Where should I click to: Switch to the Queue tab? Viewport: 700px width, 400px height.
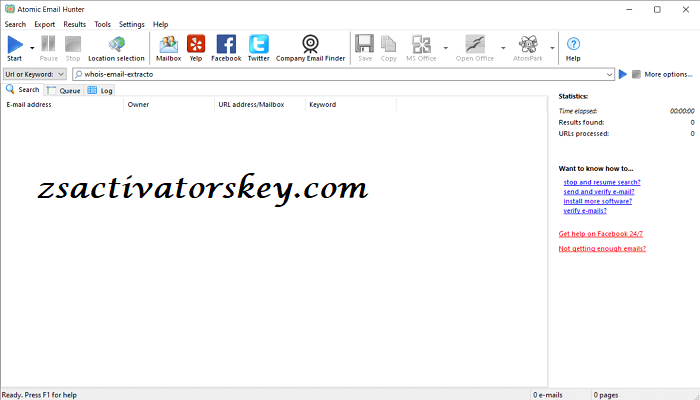63,91
